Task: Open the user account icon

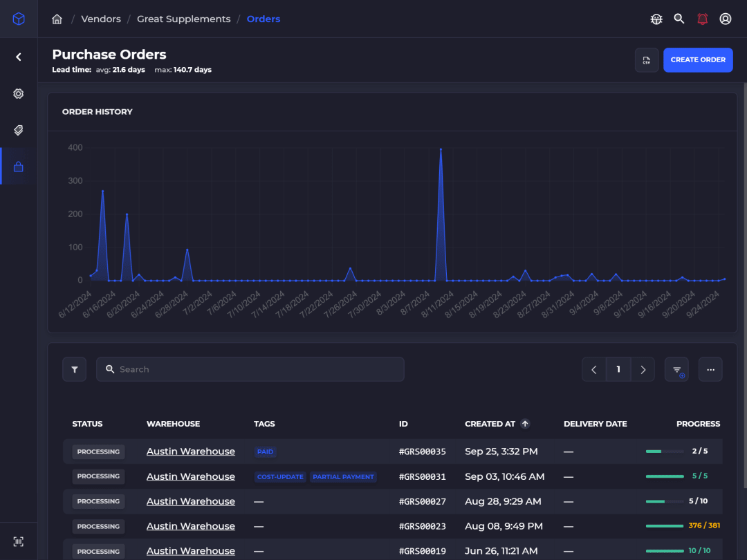Action: tap(725, 19)
